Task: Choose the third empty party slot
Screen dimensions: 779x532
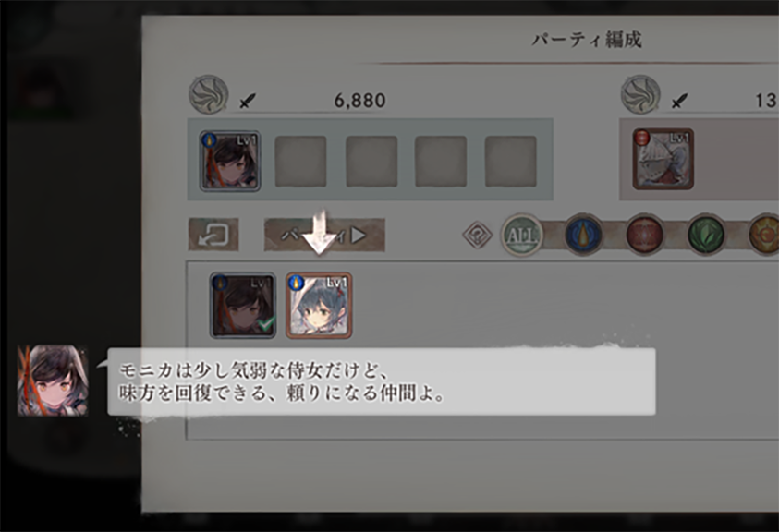Action: coord(371,162)
